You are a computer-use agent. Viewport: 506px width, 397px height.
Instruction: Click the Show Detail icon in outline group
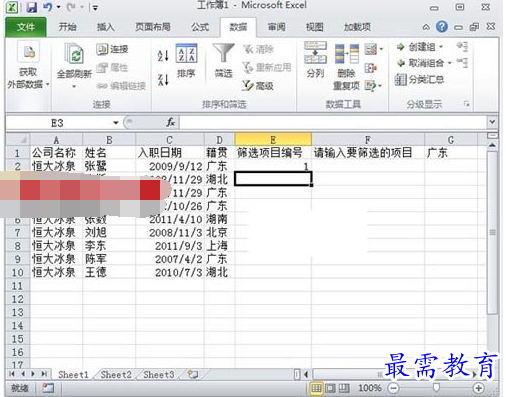(x=462, y=47)
